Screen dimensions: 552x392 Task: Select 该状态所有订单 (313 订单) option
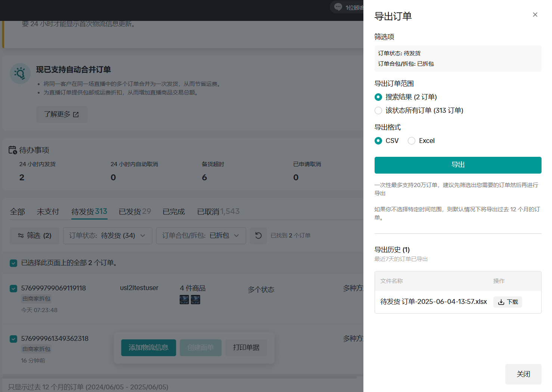click(x=378, y=111)
